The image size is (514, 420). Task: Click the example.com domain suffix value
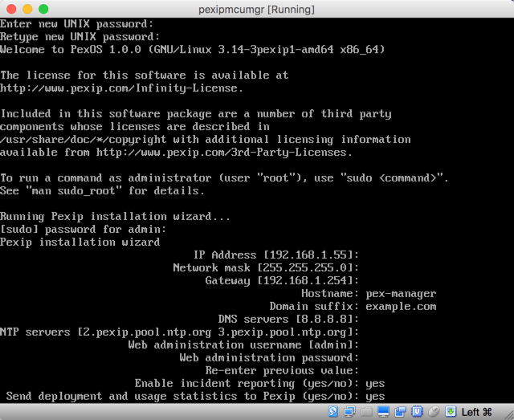(400, 306)
